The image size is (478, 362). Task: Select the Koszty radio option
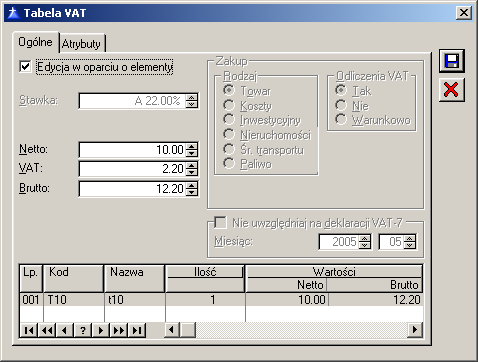click(x=229, y=105)
